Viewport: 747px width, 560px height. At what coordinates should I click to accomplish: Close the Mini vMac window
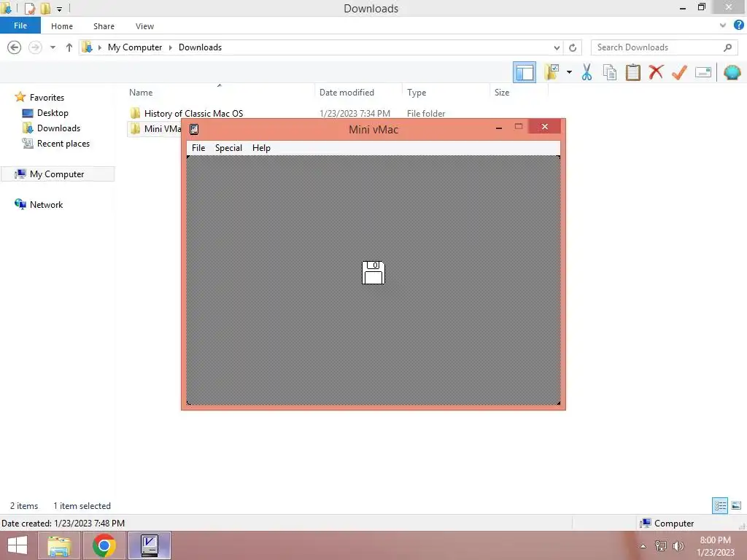pyautogui.click(x=544, y=127)
